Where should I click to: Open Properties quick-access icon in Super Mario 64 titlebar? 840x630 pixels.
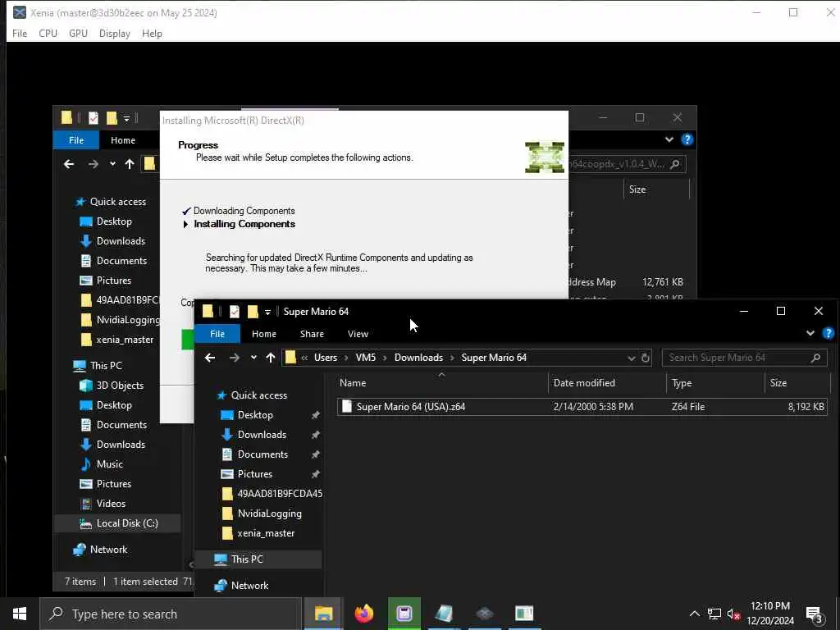click(x=234, y=311)
